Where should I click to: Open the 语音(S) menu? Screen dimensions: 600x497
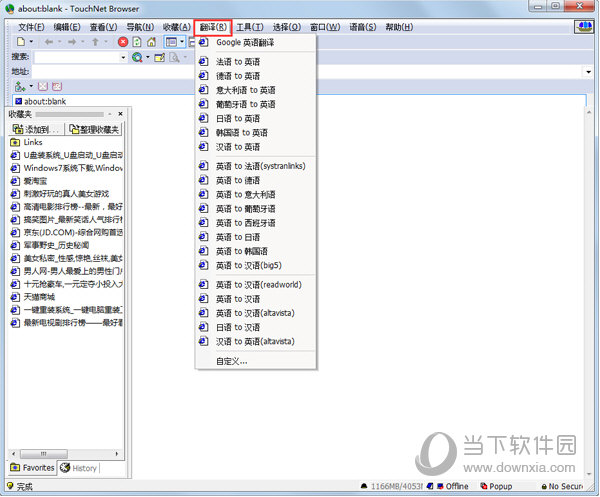pyautogui.click(x=363, y=27)
